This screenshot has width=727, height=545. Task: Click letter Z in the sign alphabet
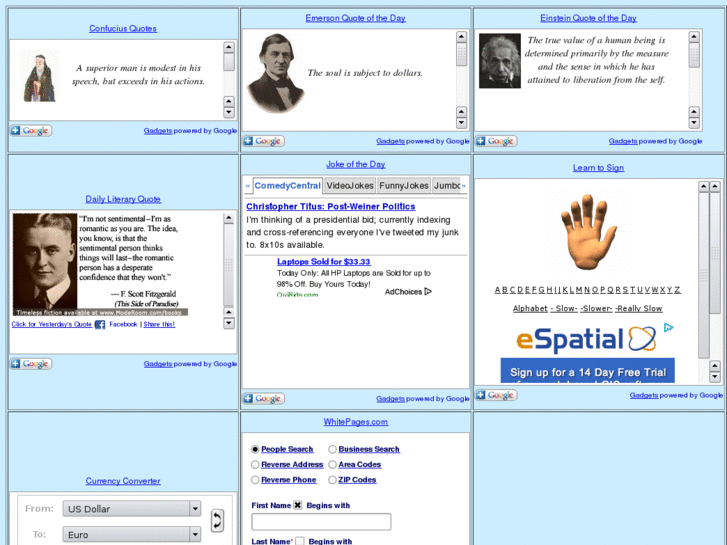(677, 290)
